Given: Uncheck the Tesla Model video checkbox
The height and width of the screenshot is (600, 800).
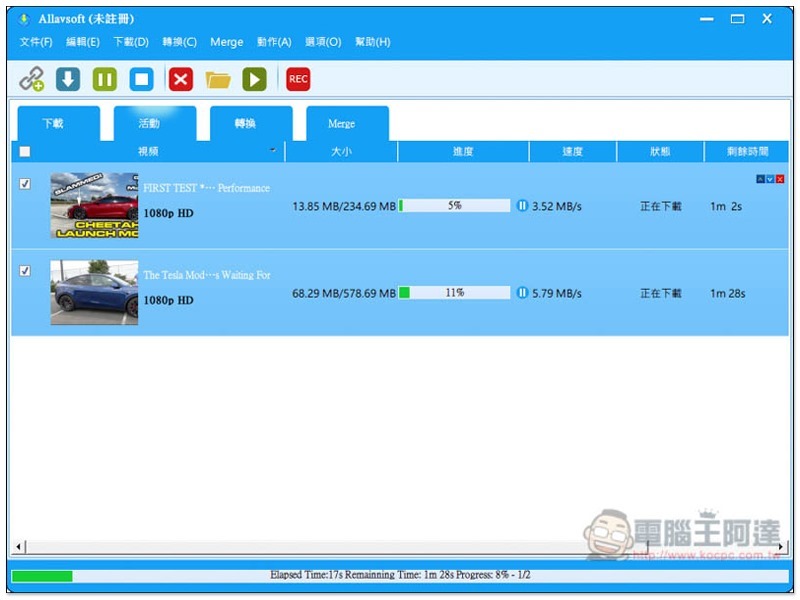Looking at the screenshot, I should pyautogui.click(x=25, y=271).
